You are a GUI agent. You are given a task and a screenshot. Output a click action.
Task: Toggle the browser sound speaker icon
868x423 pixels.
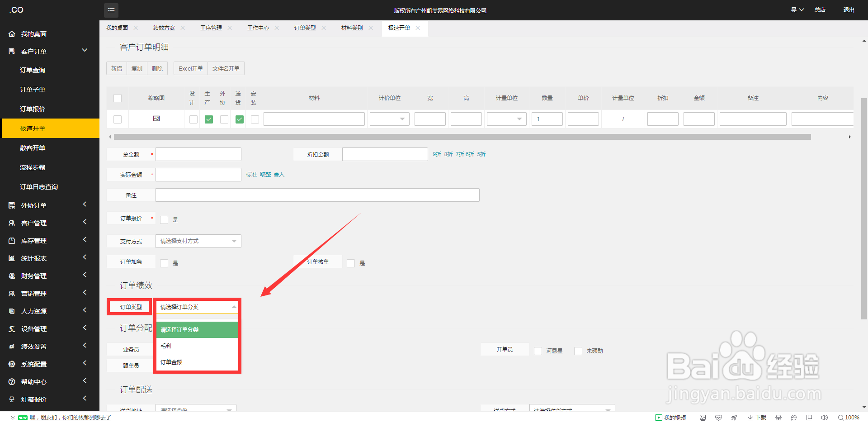click(x=825, y=418)
